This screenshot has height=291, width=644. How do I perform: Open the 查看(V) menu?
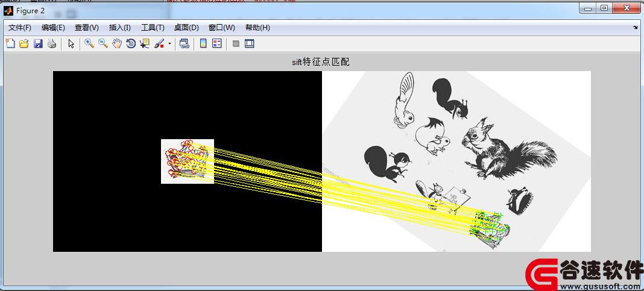[87, 28]
